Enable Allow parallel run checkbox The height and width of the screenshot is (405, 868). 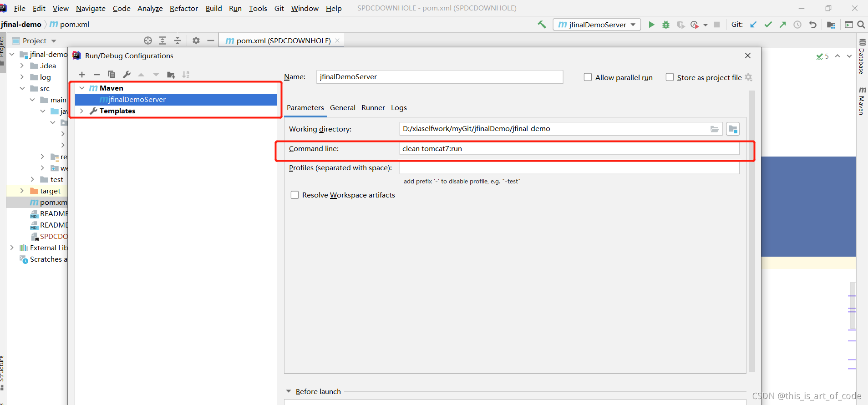(x=588, y=77)
